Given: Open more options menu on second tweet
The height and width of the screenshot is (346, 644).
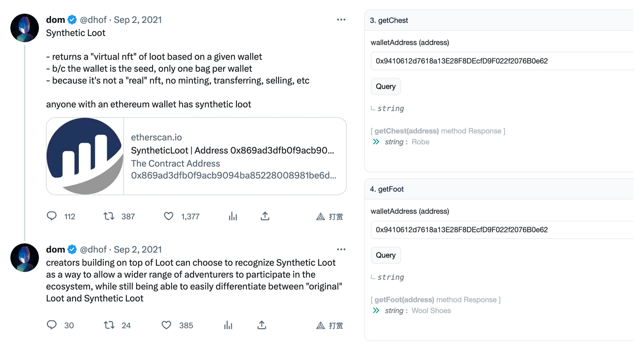Looking at the screenshot, I should click(x=341, y=249).
